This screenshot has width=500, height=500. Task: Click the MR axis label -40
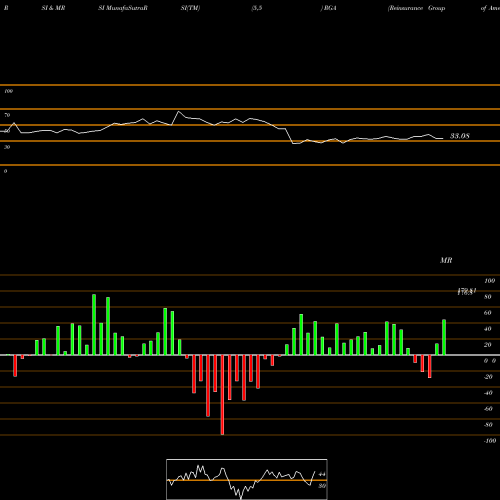pyautogui.click(x=488, y=393)
